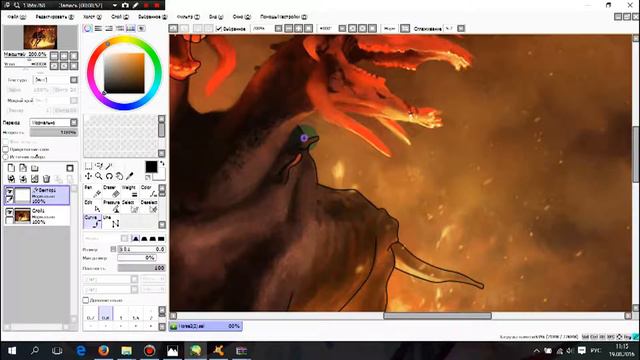The height and width of the screenshot is (360, 640).
Task: Show the swatches panel icon
Action: point(131,28)
